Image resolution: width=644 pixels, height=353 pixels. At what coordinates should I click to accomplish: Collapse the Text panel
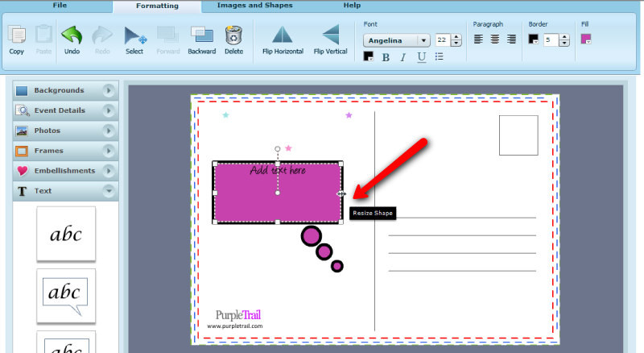tap(66, 191)
